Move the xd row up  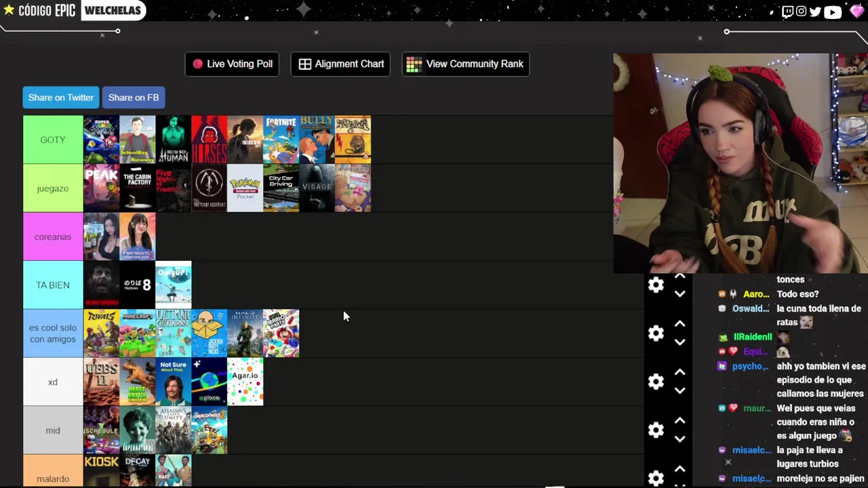(679, 372)
